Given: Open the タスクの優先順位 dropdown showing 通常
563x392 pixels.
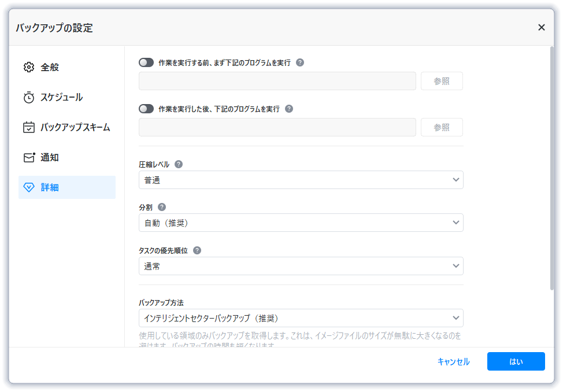Looking at the screenshot, I should pyautogui.click(x=301, y=266).
